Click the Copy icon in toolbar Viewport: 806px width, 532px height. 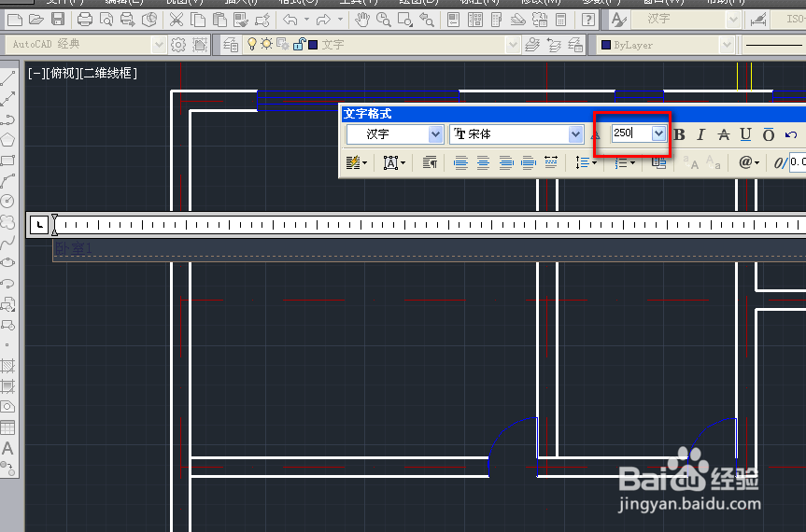198,20
